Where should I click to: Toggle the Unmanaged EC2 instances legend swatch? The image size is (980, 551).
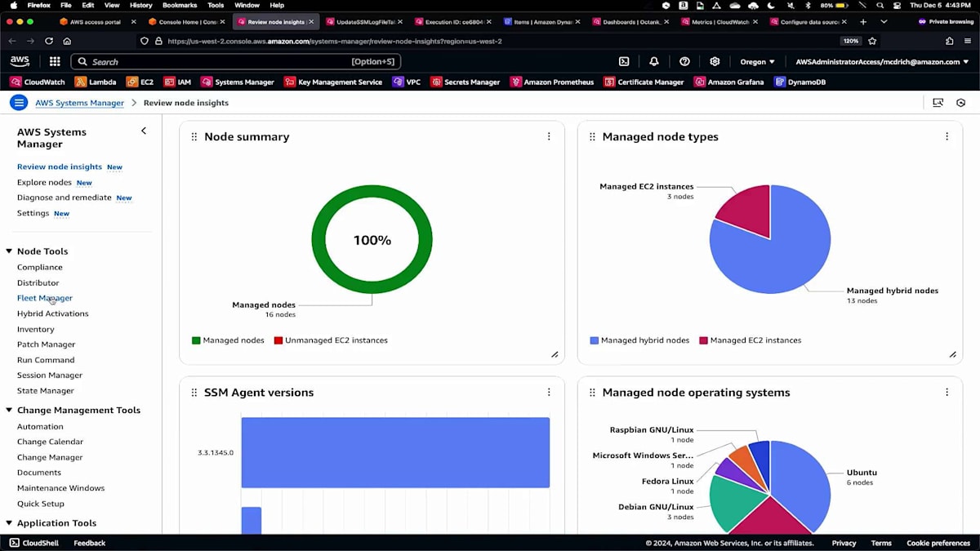click(278, 340)
